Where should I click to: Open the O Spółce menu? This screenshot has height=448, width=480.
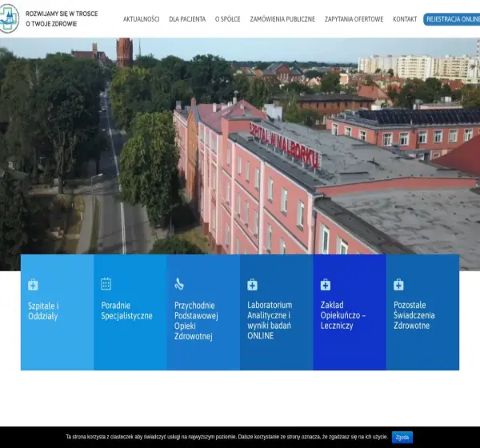(228, 19)
